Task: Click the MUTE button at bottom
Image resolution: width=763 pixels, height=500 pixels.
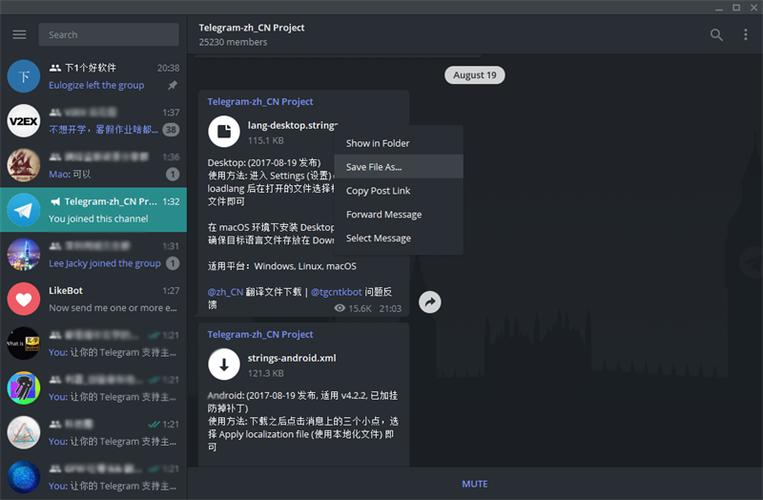Action: click(x=474, y=484)
